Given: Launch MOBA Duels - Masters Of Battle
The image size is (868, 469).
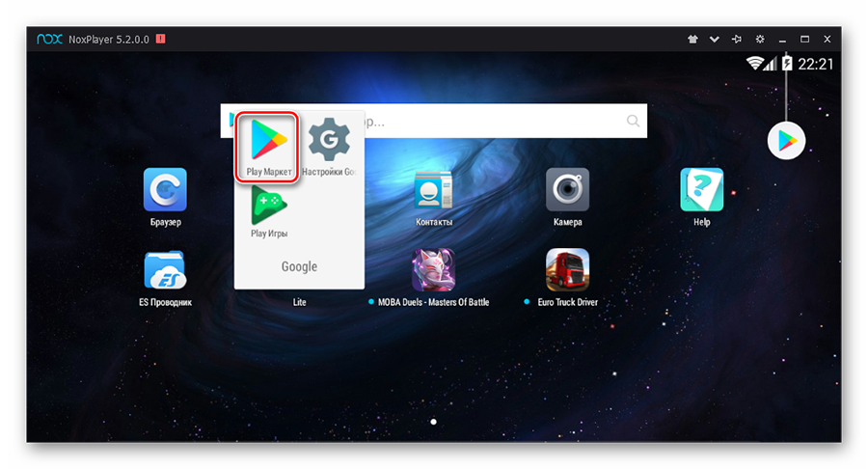Looking at the screenshot, I should point(433,270).
